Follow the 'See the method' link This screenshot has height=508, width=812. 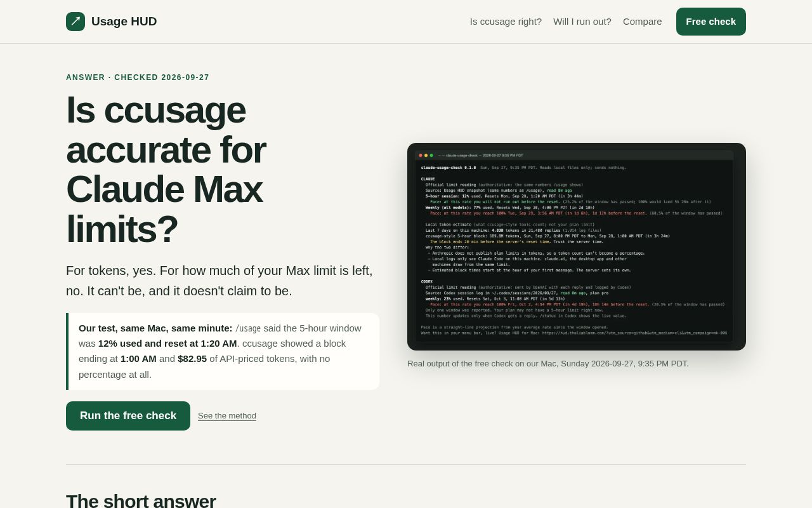click(x=227, y=416)
